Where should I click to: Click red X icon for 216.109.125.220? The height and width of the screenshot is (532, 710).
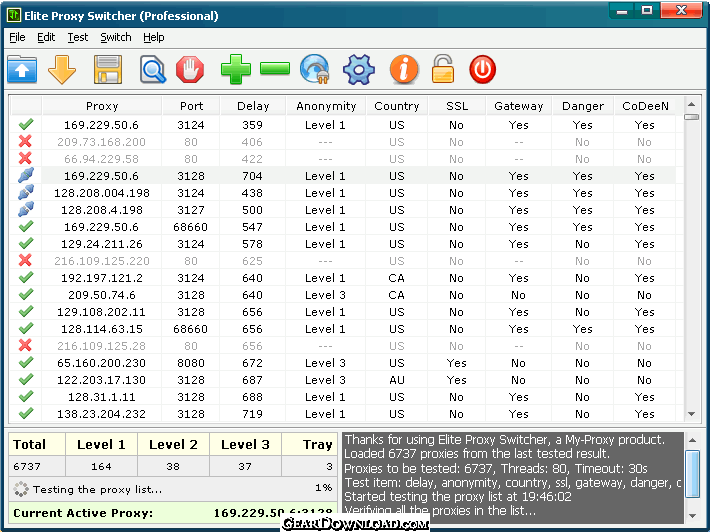tap(25, 260)
